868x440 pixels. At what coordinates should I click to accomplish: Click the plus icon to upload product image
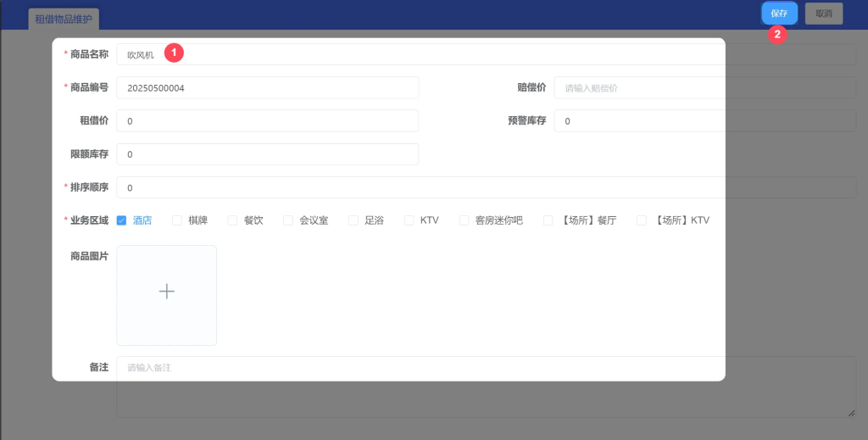tap(167, 292)
